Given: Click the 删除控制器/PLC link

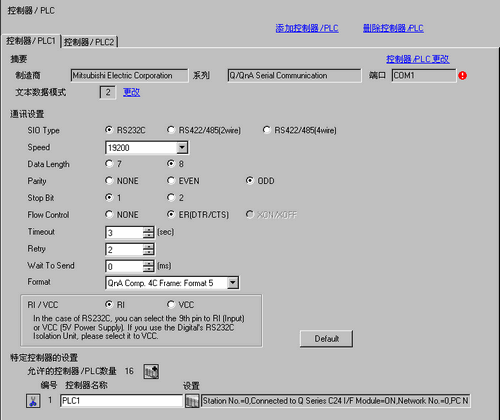Looking at the screenshot, I should (x=393, y=28).
